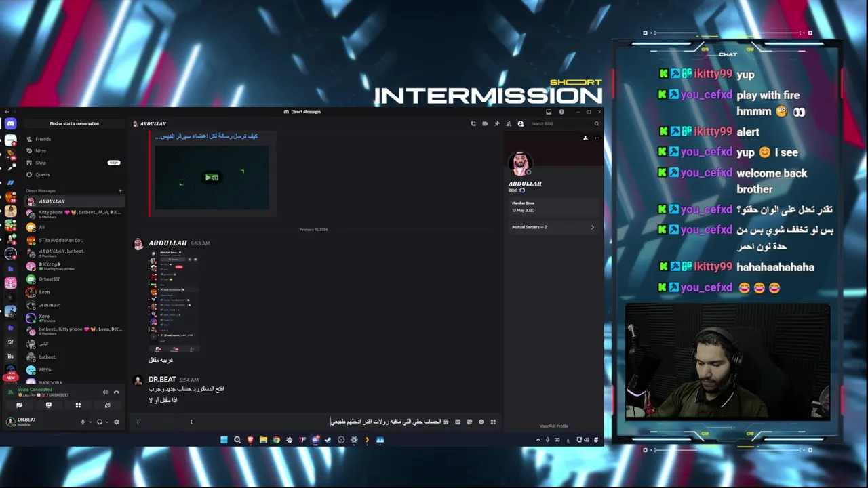Open pinned messages in the DM header

coord(497,123)
